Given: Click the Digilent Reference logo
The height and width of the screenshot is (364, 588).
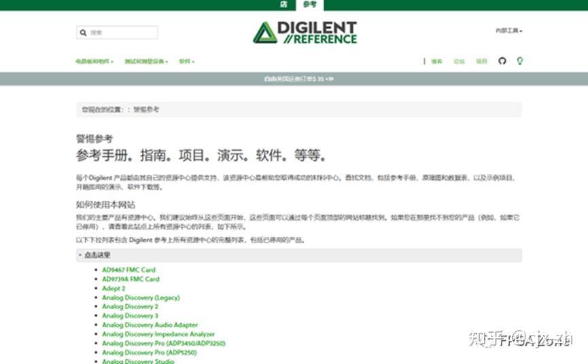Looking at the screenshot, I should coord(305,33).
